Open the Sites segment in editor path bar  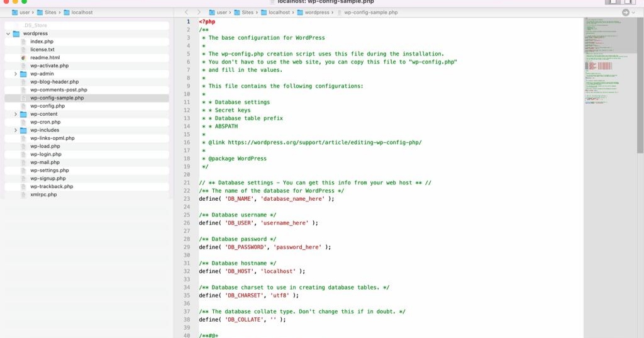tap(244, 13)
